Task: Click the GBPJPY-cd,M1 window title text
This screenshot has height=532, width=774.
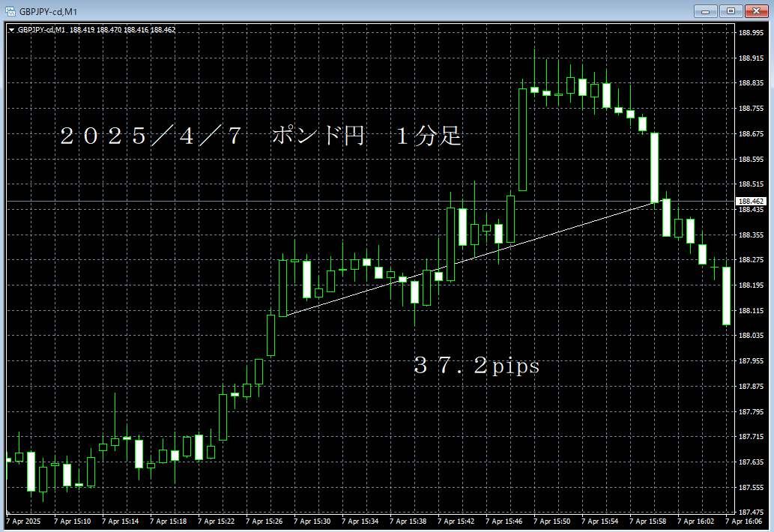Action: tap(48, 12)
